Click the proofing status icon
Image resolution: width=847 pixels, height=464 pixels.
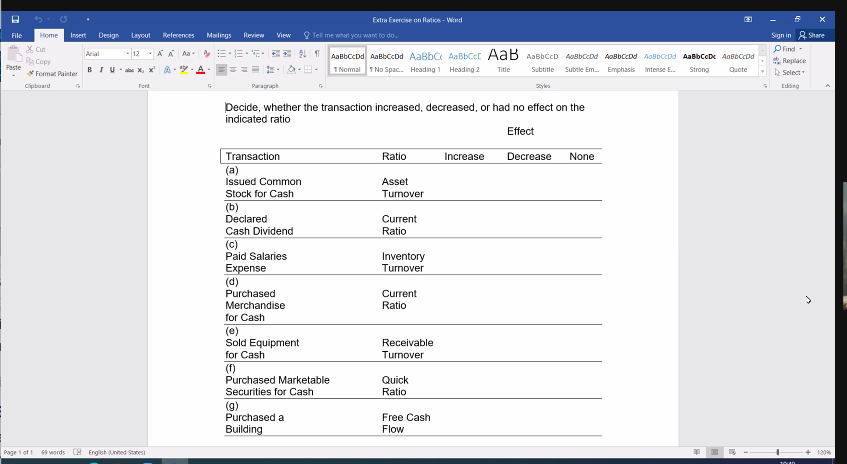click(77, 452)
